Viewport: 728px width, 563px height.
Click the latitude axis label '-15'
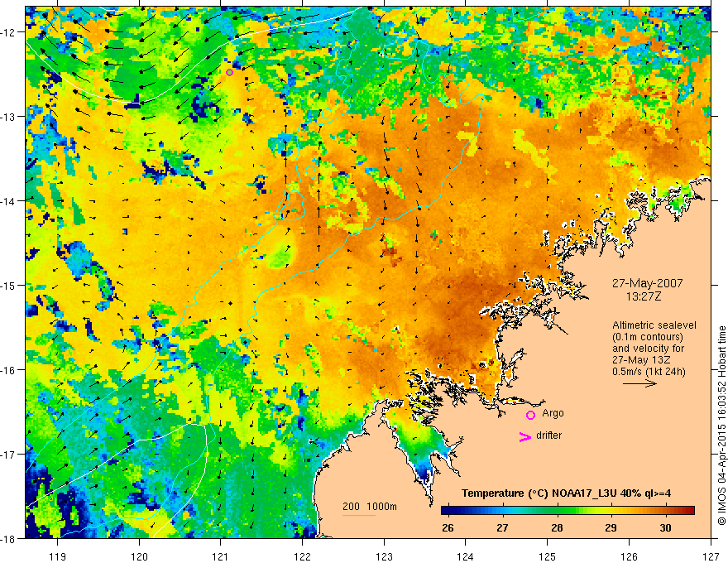click(9, 285)
